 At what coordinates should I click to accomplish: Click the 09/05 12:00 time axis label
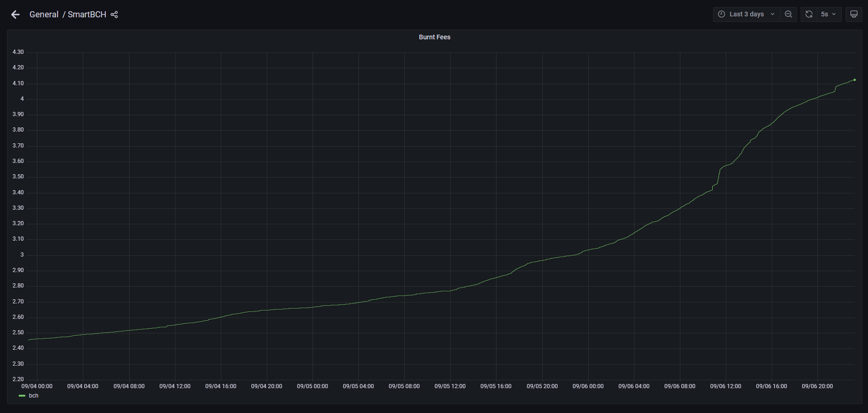pos(450,386)
